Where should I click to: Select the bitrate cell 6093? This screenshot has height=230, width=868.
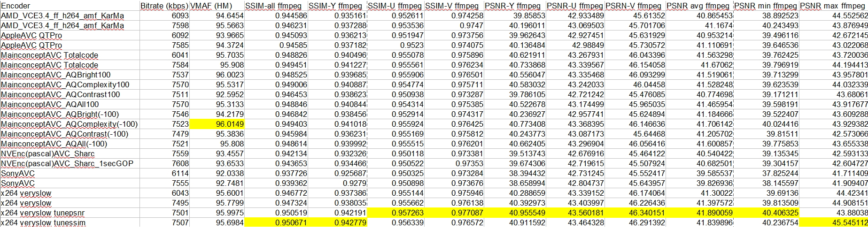click(164, 15)
